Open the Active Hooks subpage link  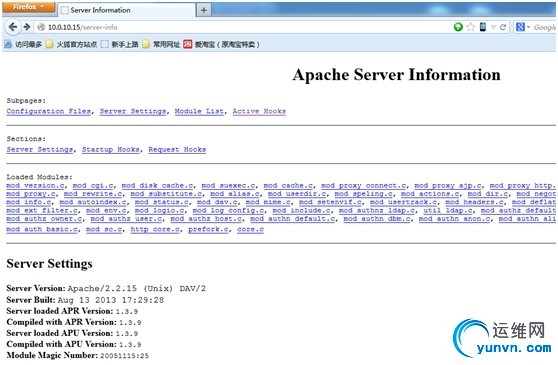[259, 111]
